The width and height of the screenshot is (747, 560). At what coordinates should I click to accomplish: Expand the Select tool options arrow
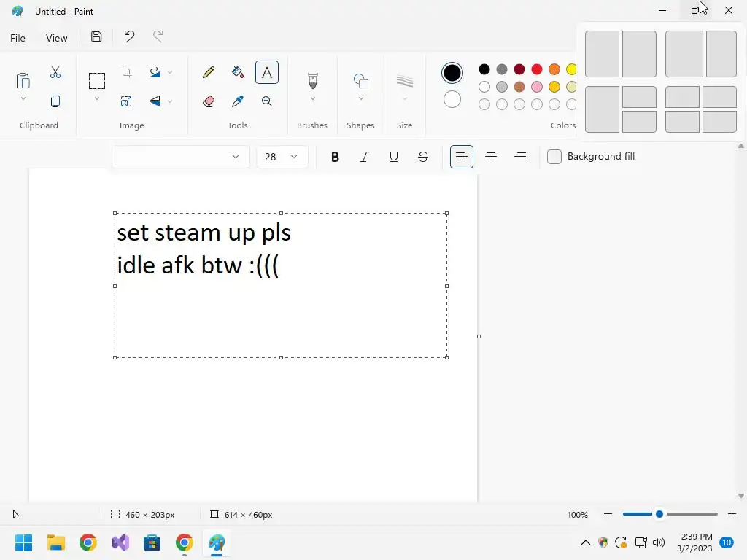click(97, 98)
